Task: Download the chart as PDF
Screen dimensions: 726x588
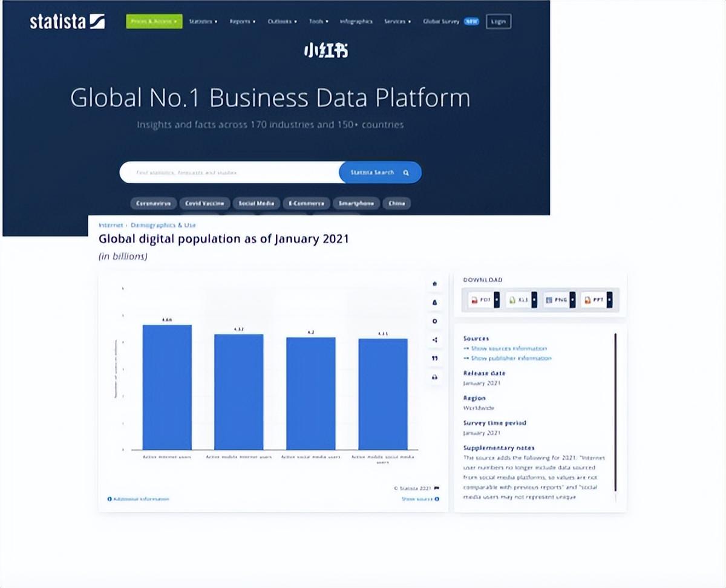Action: click(x=483, y=300)
